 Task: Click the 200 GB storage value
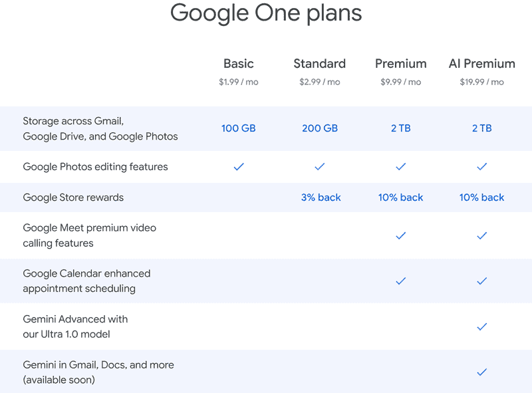click(320, 128)
